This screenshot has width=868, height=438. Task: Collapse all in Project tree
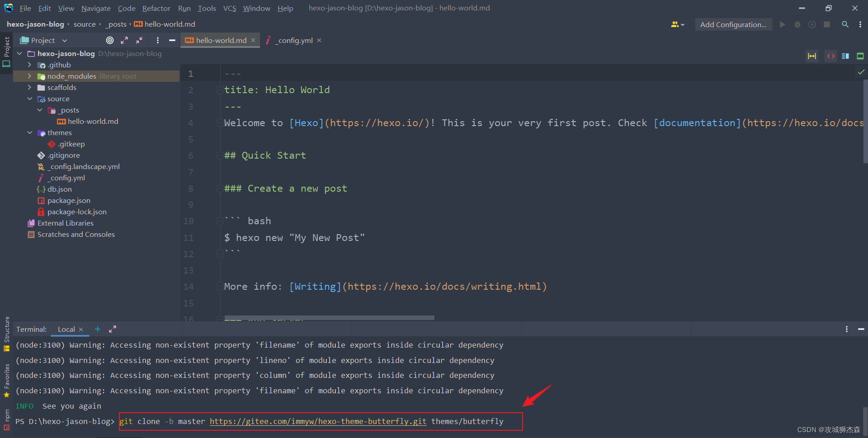click(139, 40)
